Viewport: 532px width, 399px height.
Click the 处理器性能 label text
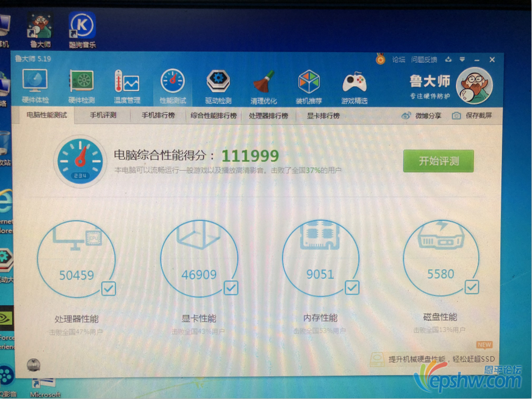[76, 319]
